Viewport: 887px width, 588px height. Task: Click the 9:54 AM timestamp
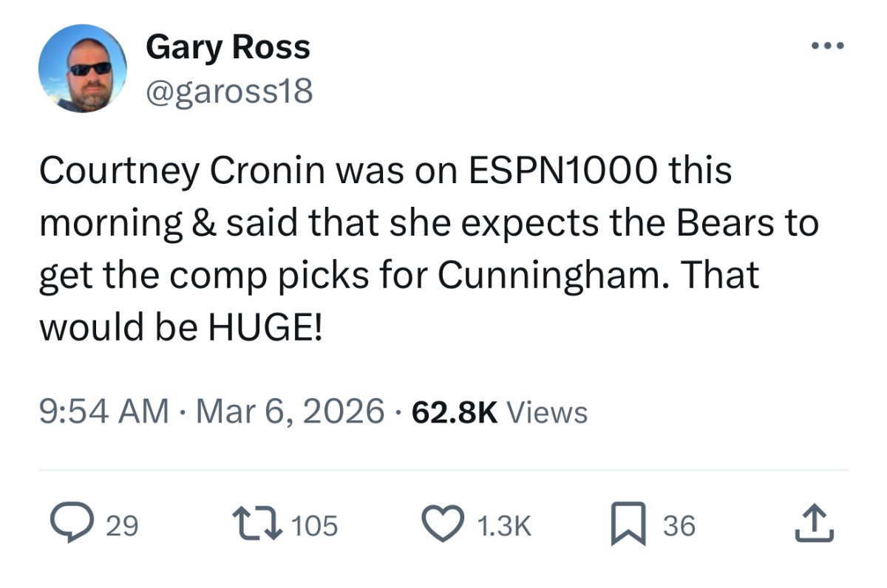(103, 411)
